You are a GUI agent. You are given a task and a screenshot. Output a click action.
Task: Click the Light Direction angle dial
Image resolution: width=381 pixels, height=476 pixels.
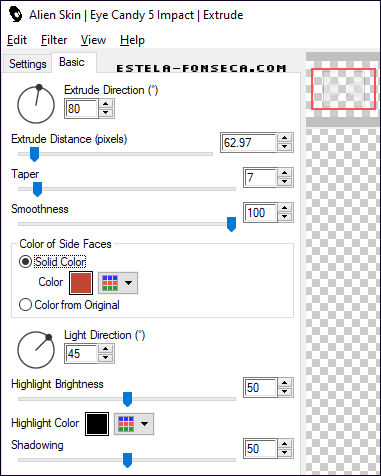click(x=36, y=349)
